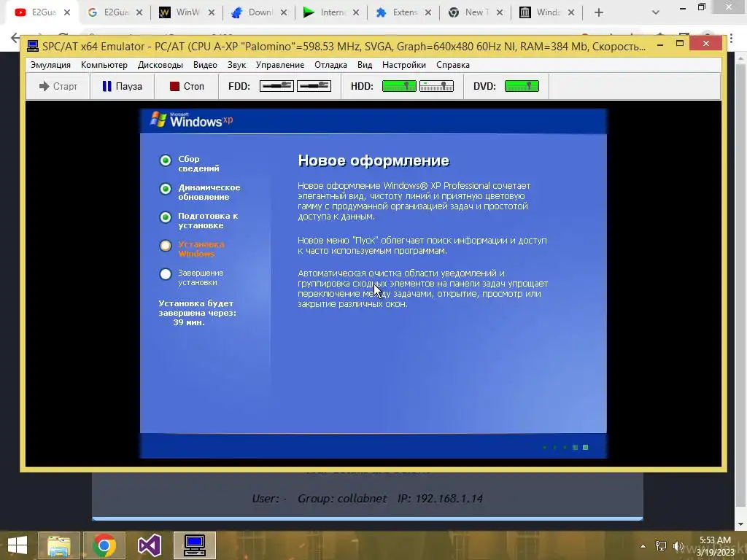Click the green DVD drive indicator
This screenshot has height=560, width=747.
[522, 86]
